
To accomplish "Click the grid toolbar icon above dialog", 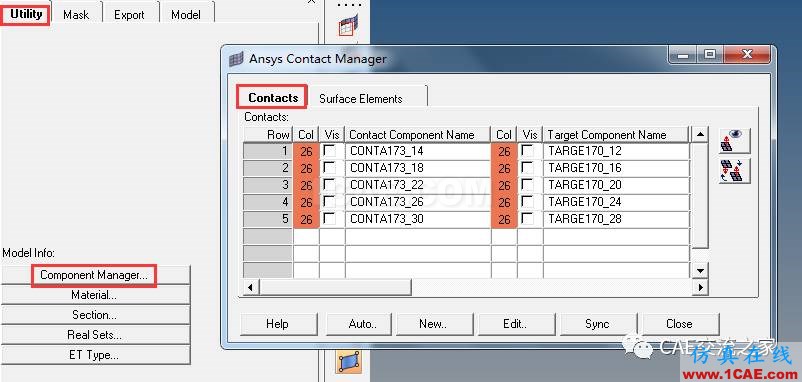I will coord(349,26).
